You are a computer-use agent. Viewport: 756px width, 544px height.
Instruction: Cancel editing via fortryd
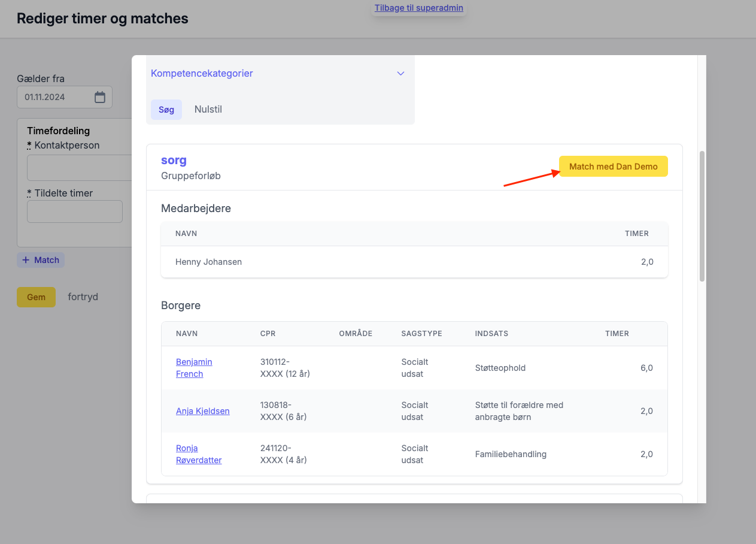coord(83,297)
